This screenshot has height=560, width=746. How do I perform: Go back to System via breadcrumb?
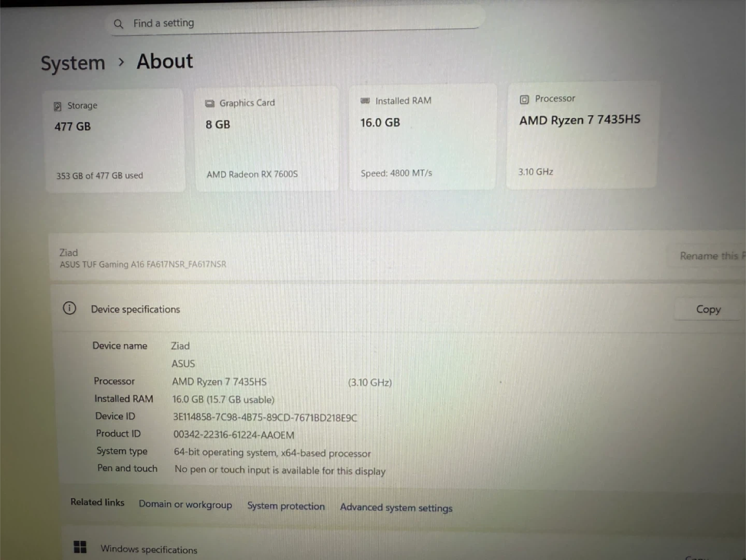coord(73,63)
